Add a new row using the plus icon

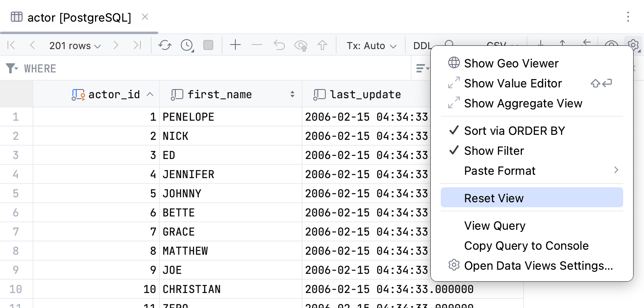(x=235, y=45)
